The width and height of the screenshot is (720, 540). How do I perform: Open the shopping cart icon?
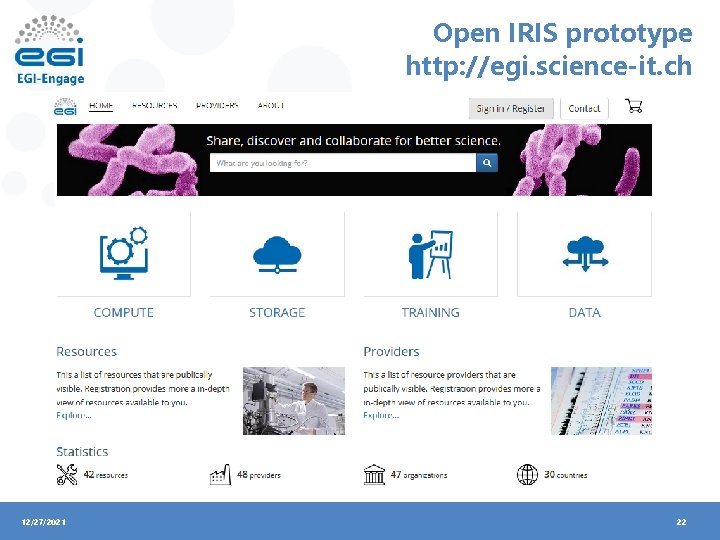(634, 106)
